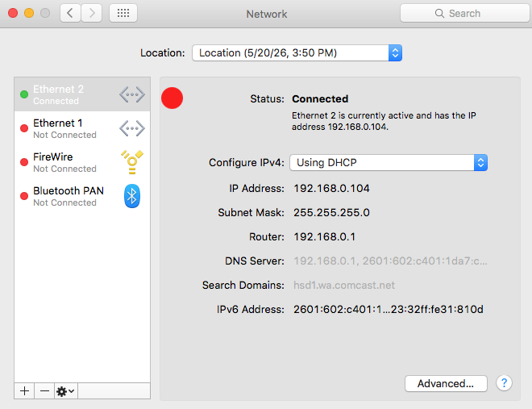Click the red Bluetooth PAN status dot
This screenshot has height=409, width=532.
(x=24, y=196)
